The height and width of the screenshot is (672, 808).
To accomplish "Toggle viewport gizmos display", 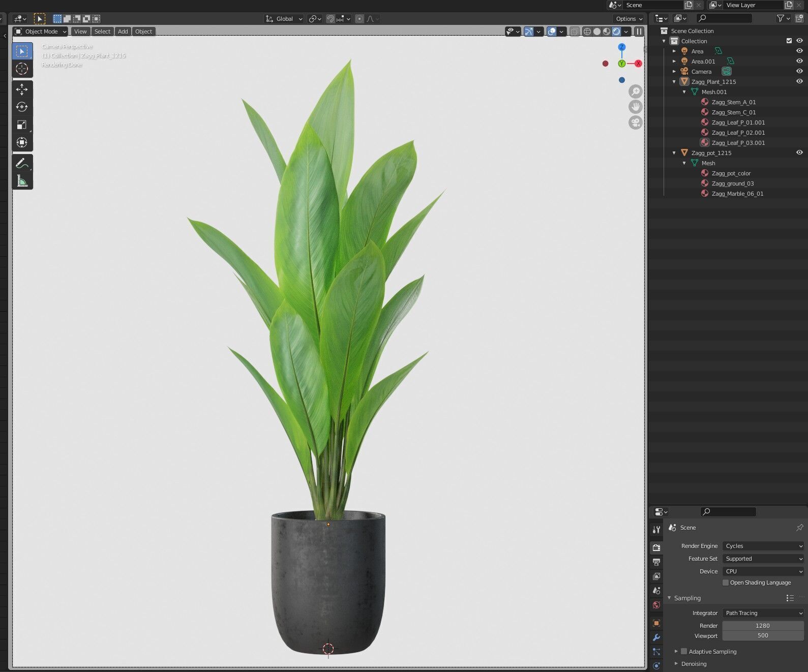I will [x=529, y=32].
